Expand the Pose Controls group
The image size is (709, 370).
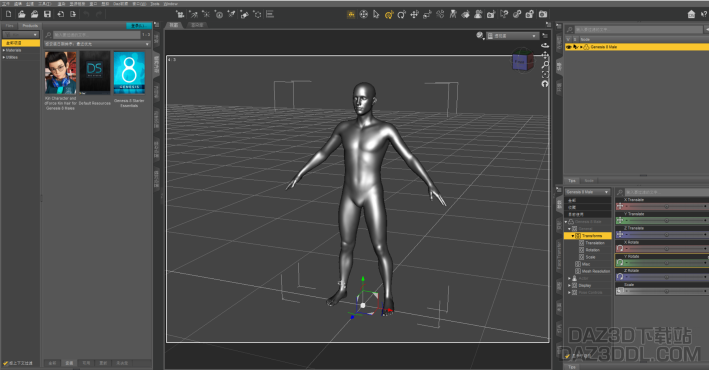tap(569, 293)
